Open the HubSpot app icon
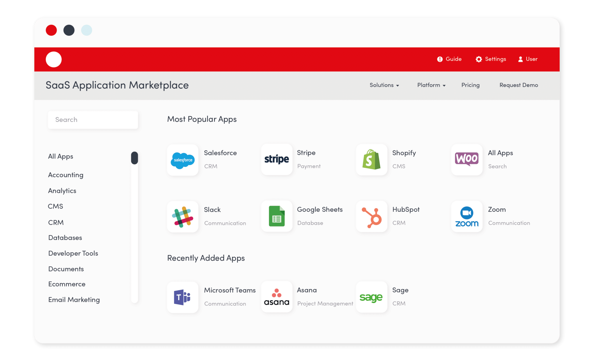 point(372,216)
